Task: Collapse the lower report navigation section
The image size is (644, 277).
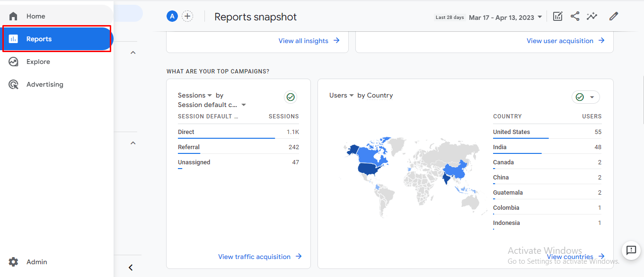Action: click(133, 143)
